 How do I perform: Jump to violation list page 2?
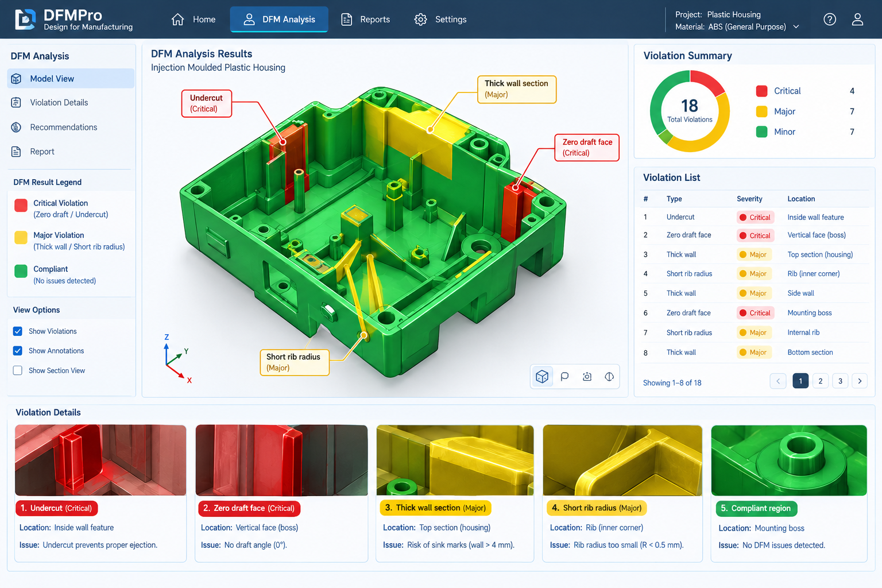click(x=821, y=381)
